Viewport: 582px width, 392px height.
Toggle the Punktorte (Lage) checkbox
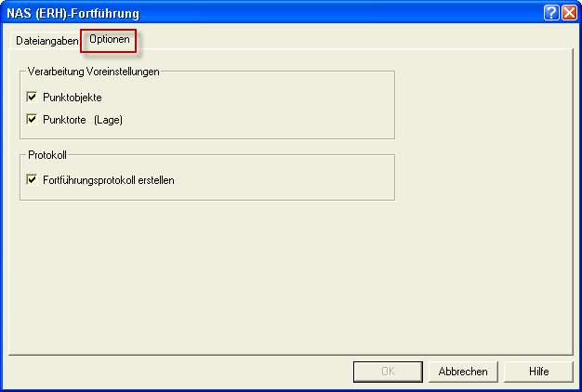pos(32,120)
